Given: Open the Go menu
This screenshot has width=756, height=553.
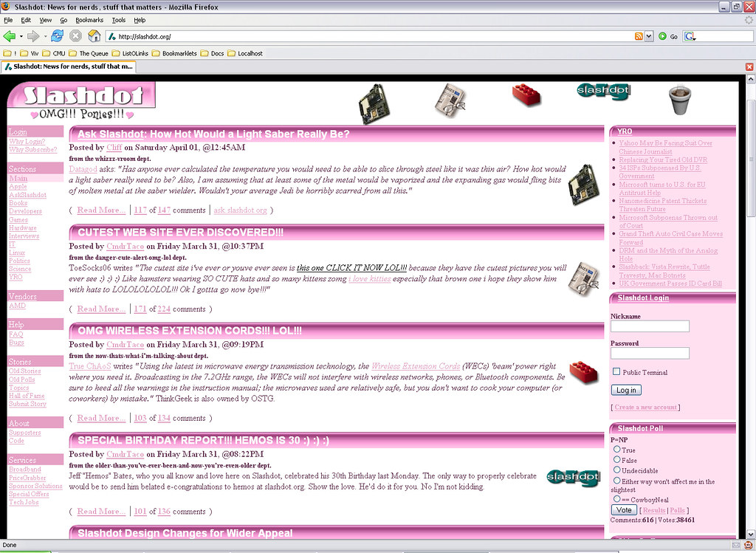Looking at the screenshot, I should click(x=63, y=20).
